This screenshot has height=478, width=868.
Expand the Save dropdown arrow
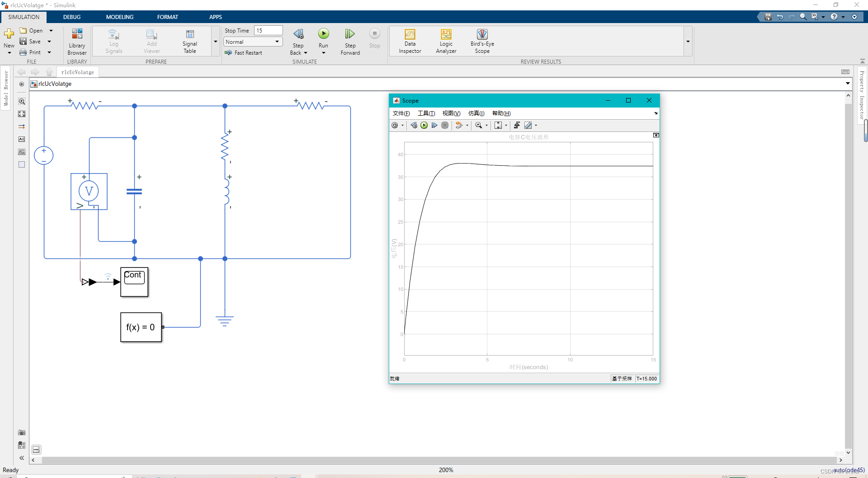click(x=49, y=42)
